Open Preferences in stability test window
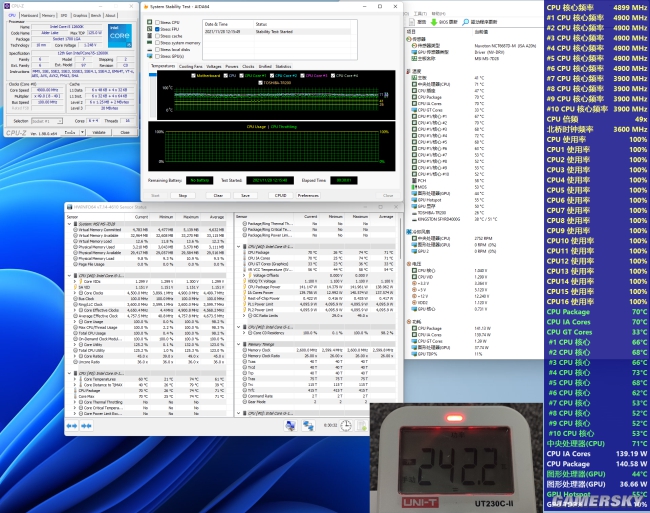Screen dimensions: 650x513 pyautogui.click(x=308, y=195)
